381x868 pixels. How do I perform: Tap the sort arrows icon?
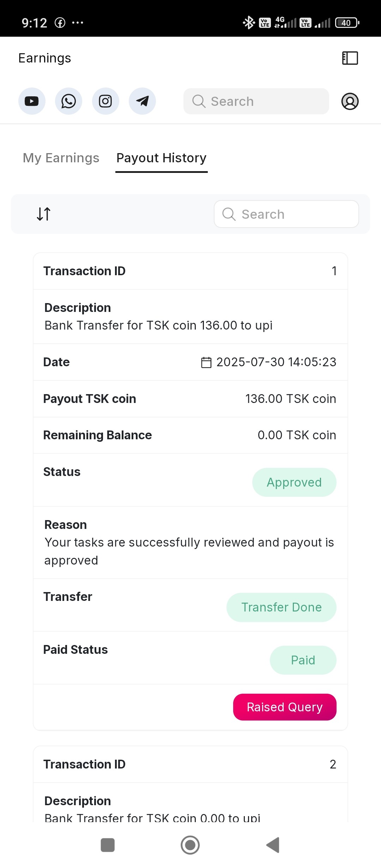(x=44, y=214)
